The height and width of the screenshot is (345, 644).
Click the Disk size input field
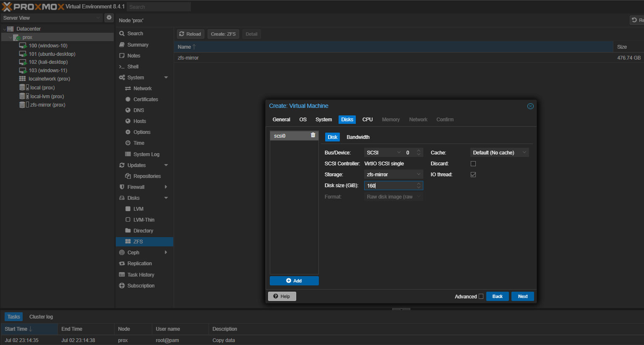[x=390, y=186]
